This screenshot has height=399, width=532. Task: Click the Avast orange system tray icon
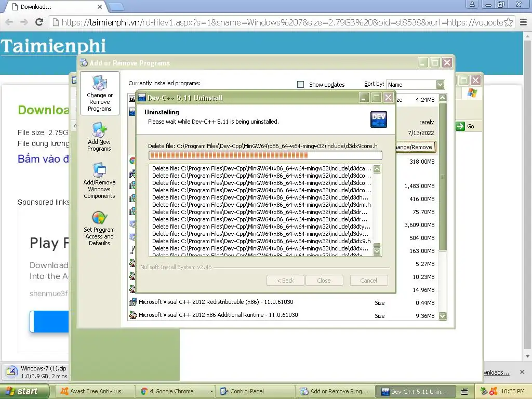(x=493, y=391)
